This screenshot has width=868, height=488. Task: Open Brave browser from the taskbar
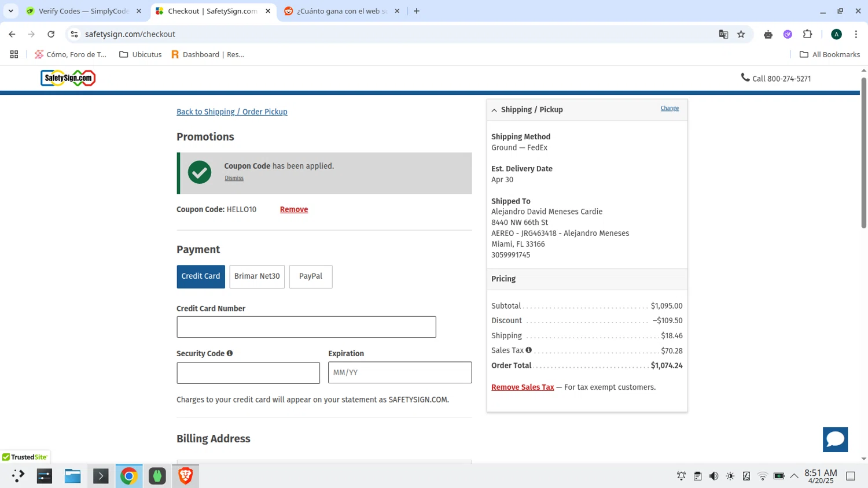(185, 476)
